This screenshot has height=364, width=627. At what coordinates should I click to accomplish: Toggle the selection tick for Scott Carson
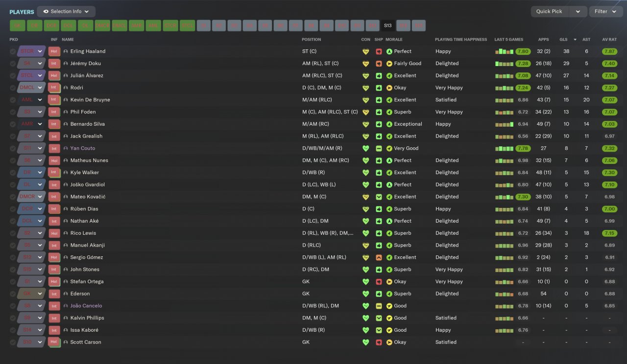click(12, 342)
